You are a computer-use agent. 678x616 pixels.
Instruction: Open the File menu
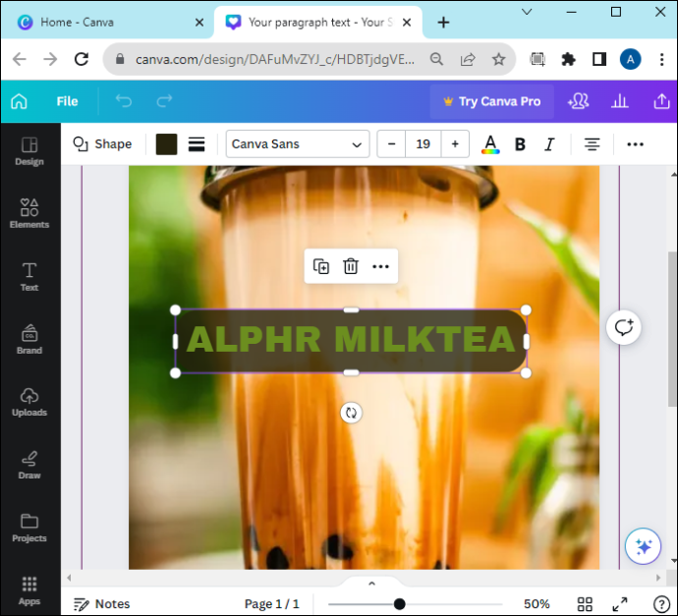tap(67, 101)
